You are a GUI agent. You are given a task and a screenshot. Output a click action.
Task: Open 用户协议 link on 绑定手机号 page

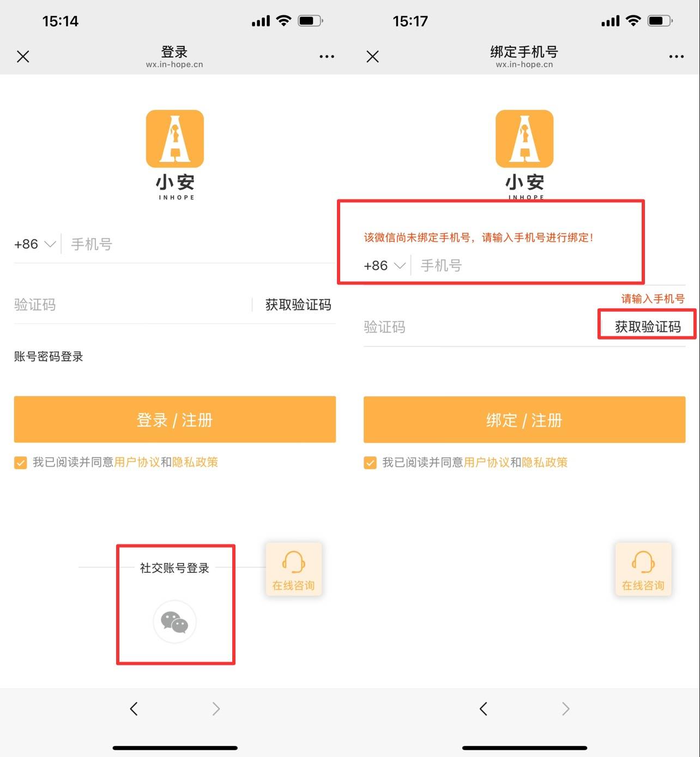(487, 462)
